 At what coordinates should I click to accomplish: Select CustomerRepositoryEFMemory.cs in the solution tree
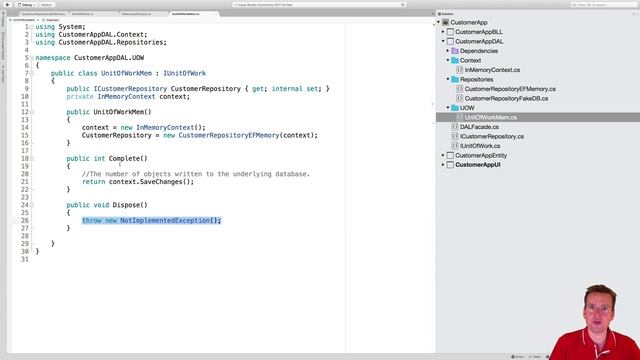click(x=510, y=89)
